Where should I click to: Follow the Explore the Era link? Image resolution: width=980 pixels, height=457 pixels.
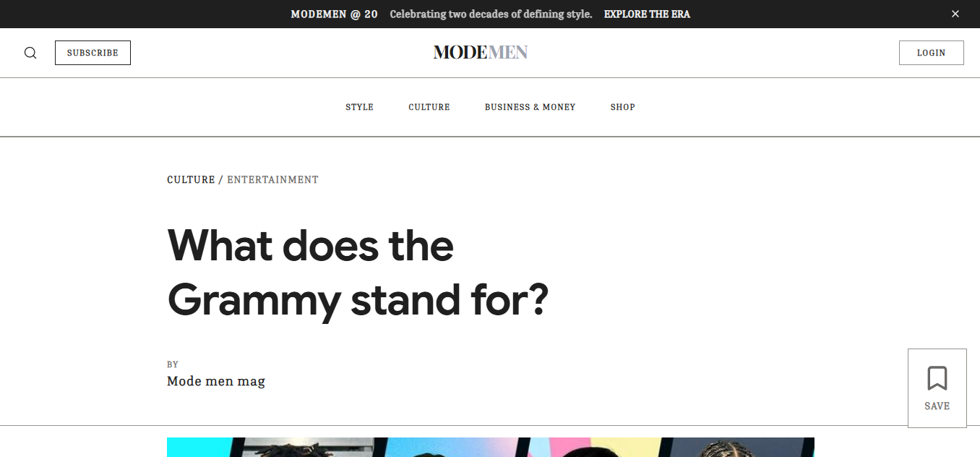tap(647, 14)
